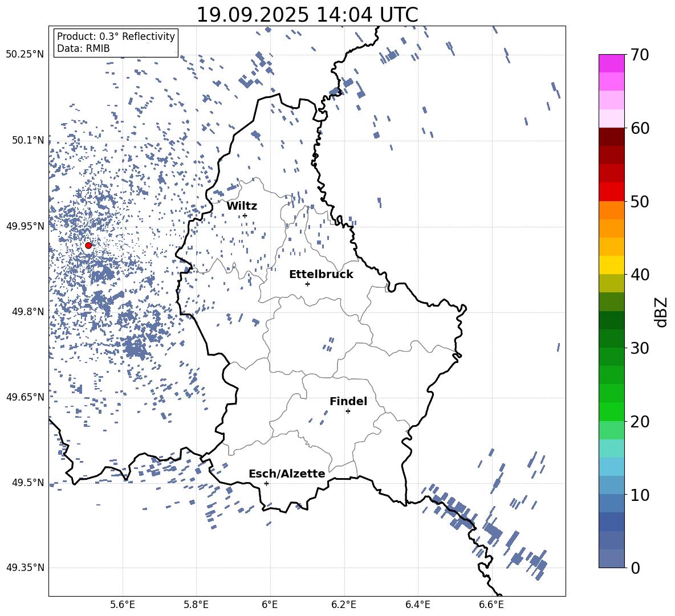Click the 49.8°N latitude label
Image resolution: width=675 pixels, height=616 pixels.
tap(28, 312)
